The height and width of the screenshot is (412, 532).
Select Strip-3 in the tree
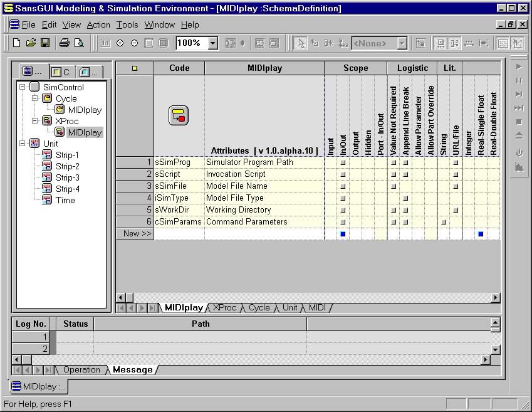(67, 177)
